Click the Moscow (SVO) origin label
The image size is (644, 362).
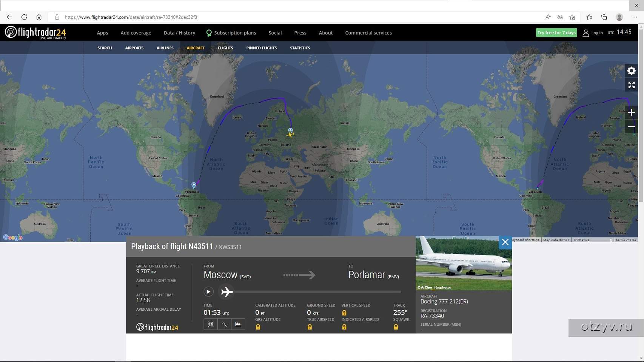point(227,275)
